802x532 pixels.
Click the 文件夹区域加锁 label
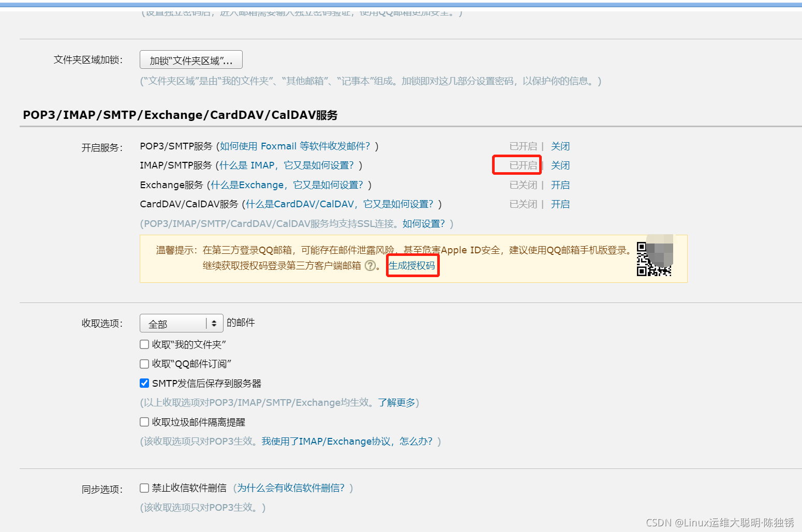pyautogui.click(x=88, y=60)
